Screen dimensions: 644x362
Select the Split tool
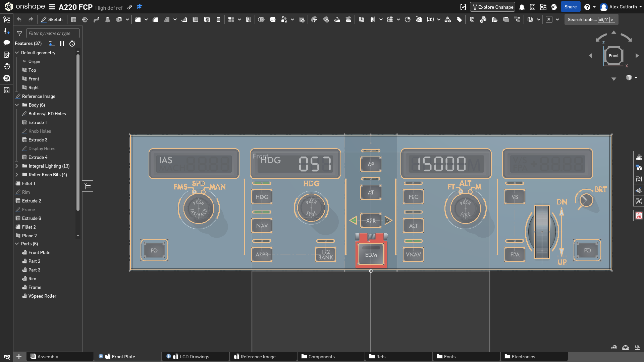click(x=273, y=20)
